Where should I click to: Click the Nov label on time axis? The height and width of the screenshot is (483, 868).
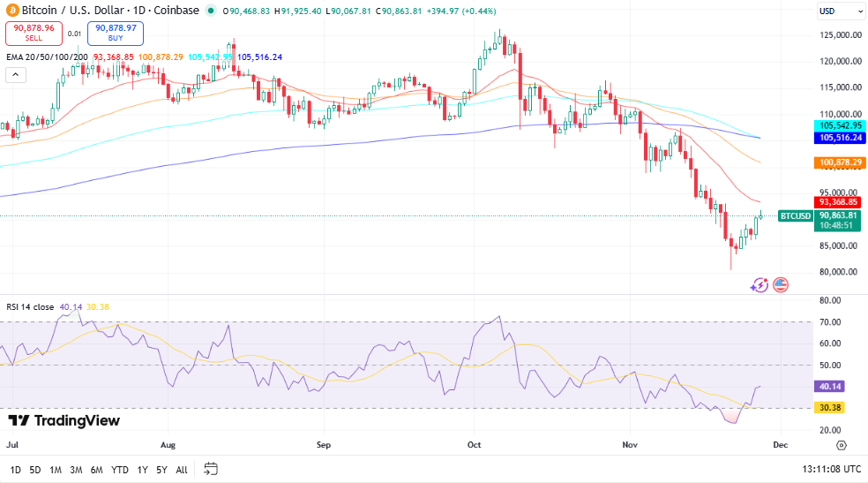630,445
